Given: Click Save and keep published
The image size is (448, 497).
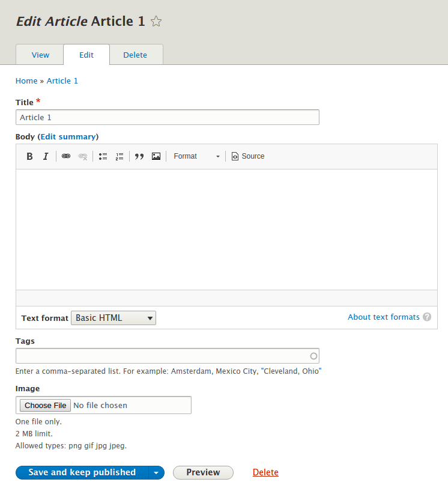Looking at the screenshot, I should point(82,472).
